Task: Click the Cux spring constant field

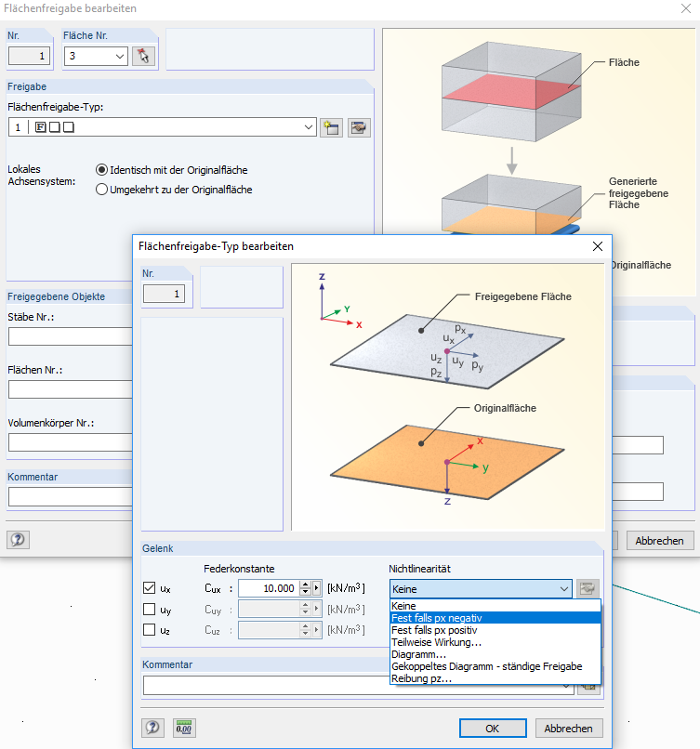Action: (x=269, y=588)
